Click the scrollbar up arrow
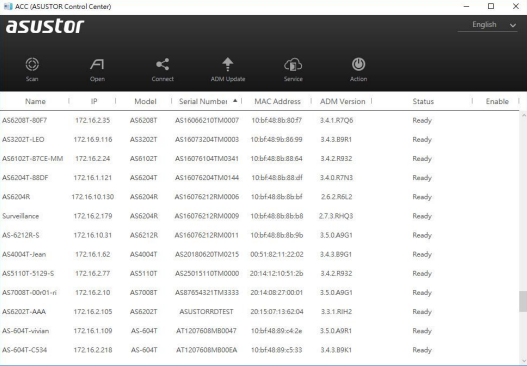The width and height of the screenshot is (527, 366). (523, 115)
